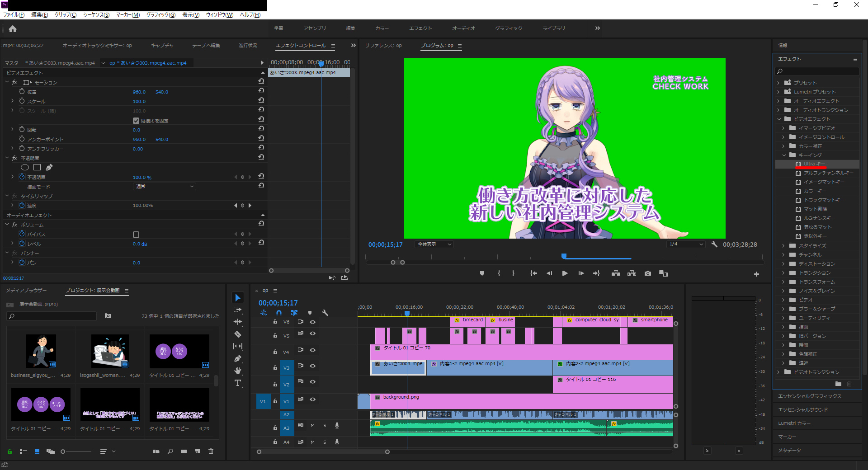Reset the Position parameter
868x470 pixels.
click(x=261, y=91)
